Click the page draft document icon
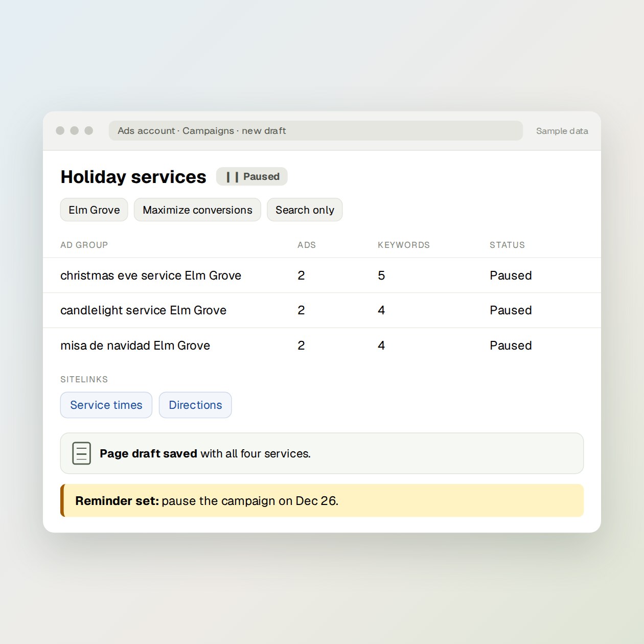644x644 pixels. pyautogui.click(x=81, y=453)
